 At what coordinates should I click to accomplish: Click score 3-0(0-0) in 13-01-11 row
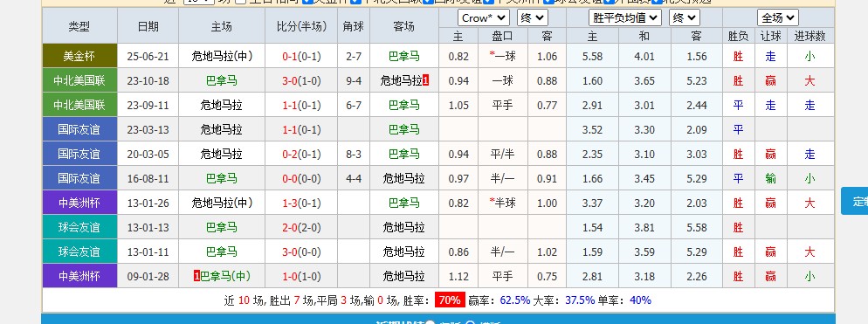(x=301, y=252)
